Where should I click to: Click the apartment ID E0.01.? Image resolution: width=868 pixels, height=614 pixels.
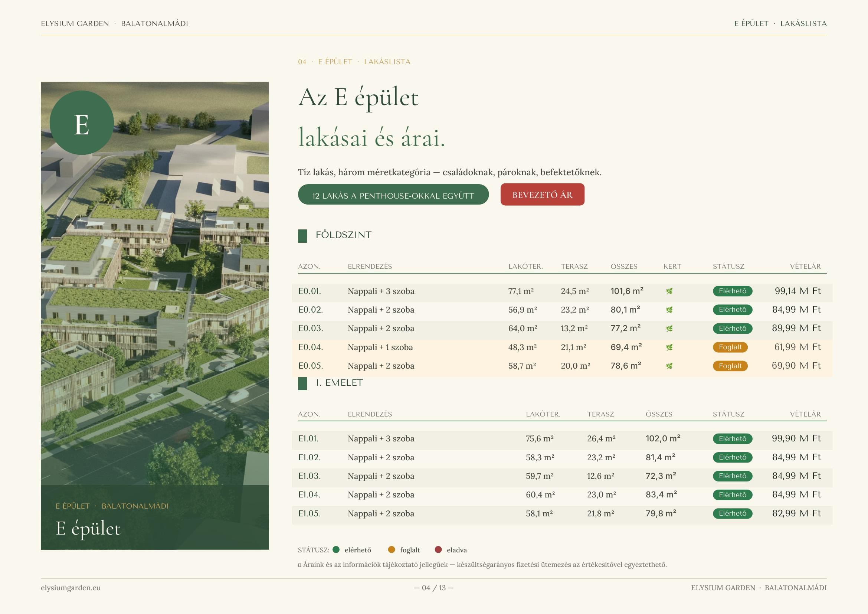[309, 291]
